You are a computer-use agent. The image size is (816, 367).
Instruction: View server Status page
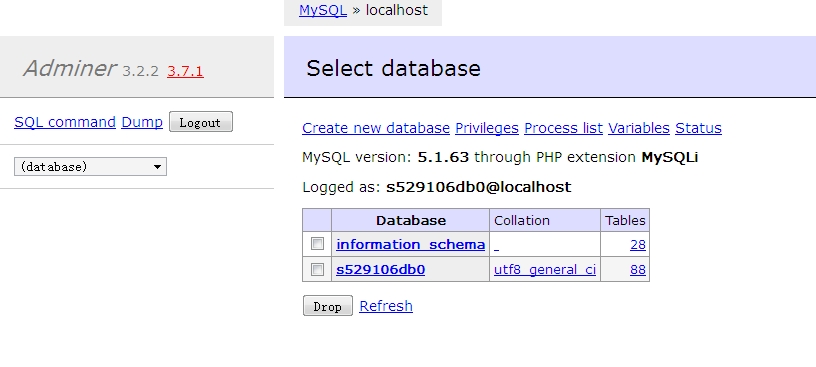click(x=698, y=128)
